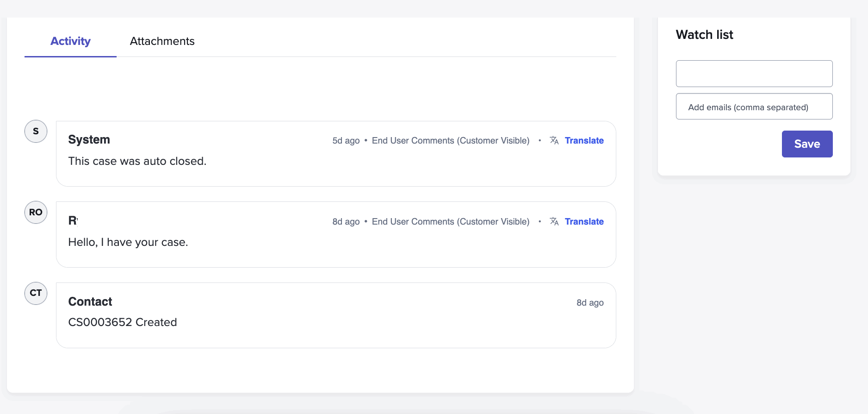Open the Attachments tab

[x=162, y=41]
